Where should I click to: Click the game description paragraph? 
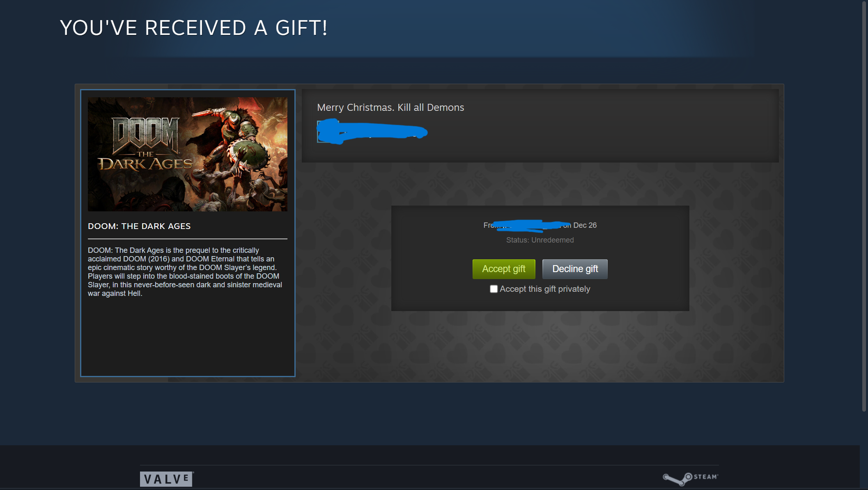pyautogui.click(x=185, y=272)
